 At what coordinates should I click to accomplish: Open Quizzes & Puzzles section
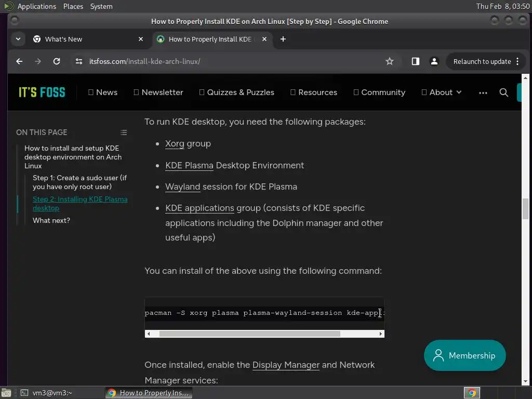click(x=236, y=92)
